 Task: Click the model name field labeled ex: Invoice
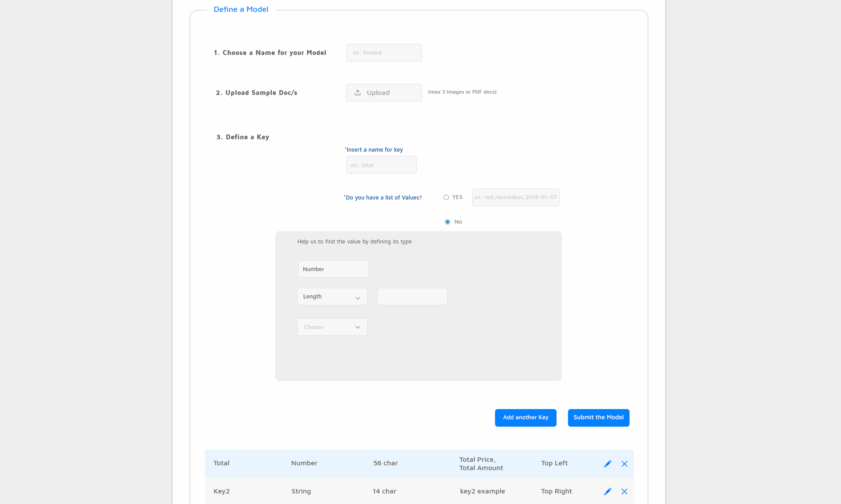[x=383, y=52]
